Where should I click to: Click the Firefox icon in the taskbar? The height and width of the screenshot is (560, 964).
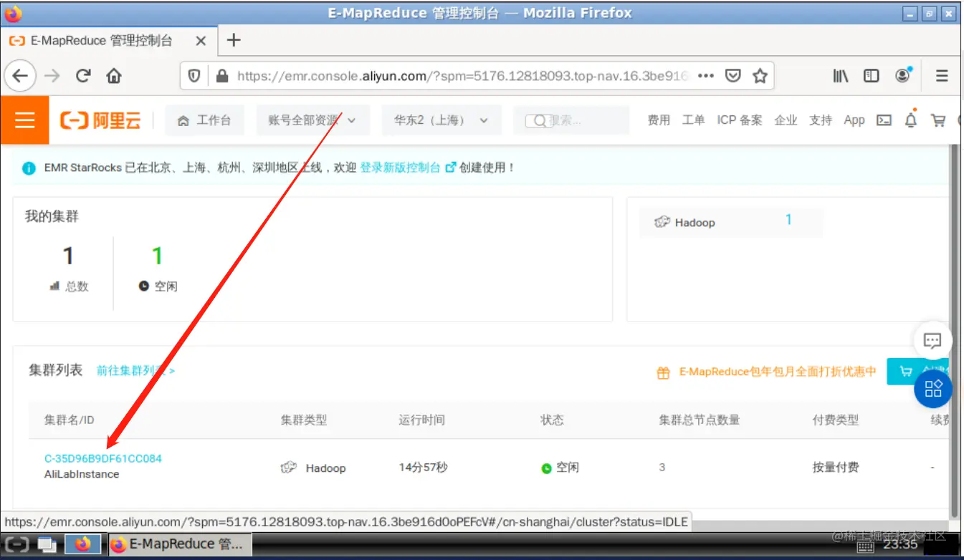pos(83,544)
